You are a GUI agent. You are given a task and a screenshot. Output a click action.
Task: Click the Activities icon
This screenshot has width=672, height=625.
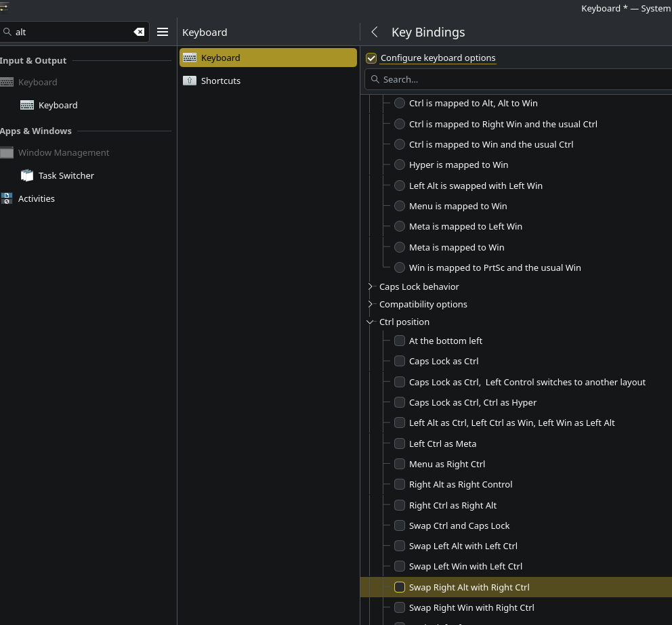[x=7, y=198]
